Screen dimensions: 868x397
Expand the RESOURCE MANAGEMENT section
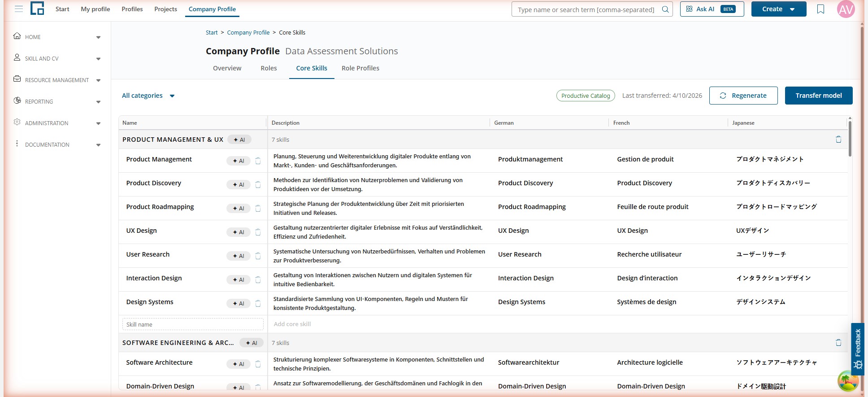point(57,80)
